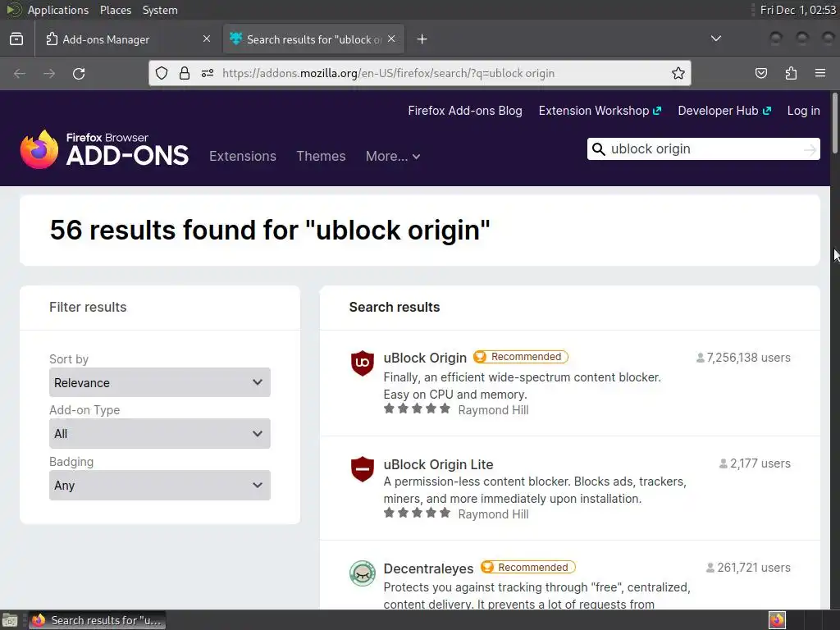
Task: Open the Developer Hub link
Action: coord(724,111)
